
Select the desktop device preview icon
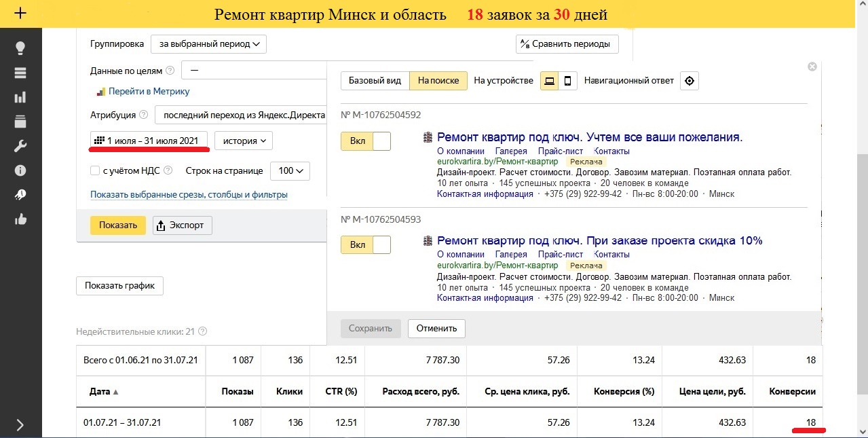pyautogui.click(x=550, y=81)
